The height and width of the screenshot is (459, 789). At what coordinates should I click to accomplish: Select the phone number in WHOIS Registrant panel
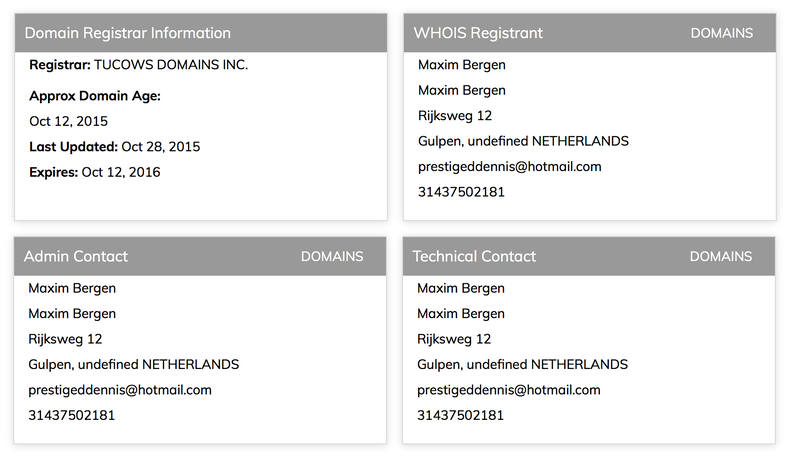461,192
